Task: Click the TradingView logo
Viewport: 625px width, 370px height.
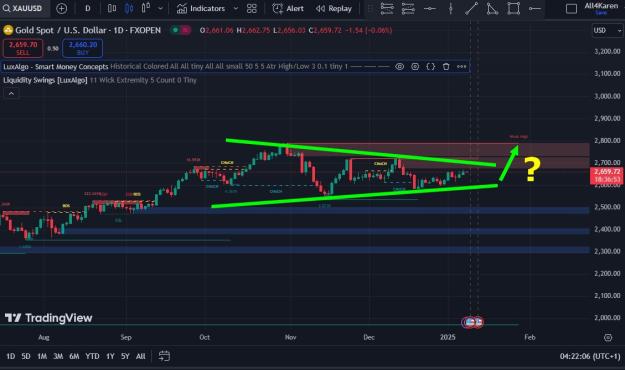Action: (x=49, y=318)
